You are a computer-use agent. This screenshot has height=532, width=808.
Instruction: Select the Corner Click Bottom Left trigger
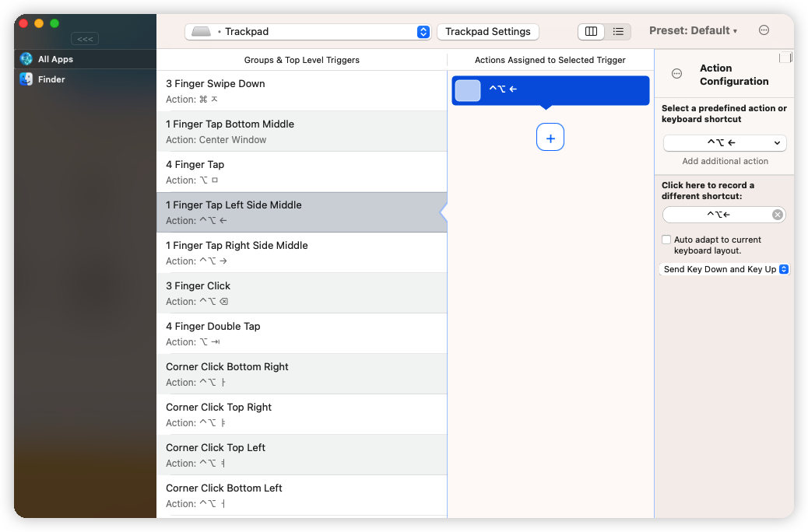tap(301, 495)
